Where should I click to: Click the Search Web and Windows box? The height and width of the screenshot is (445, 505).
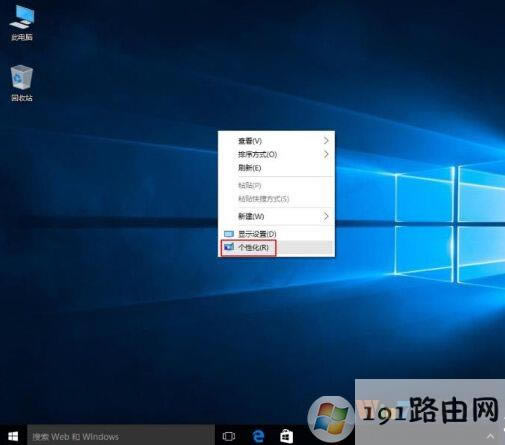coord(121,436)
